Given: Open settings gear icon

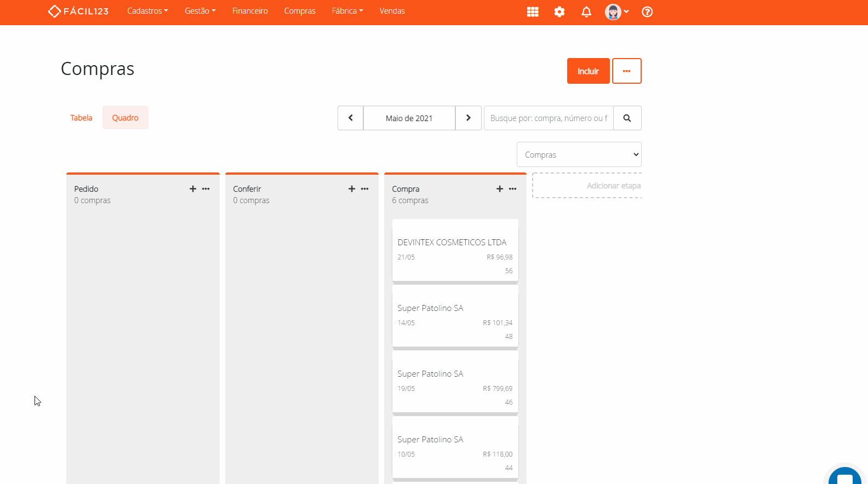Looking at the screenshot, I should click(x=559, y=11).
